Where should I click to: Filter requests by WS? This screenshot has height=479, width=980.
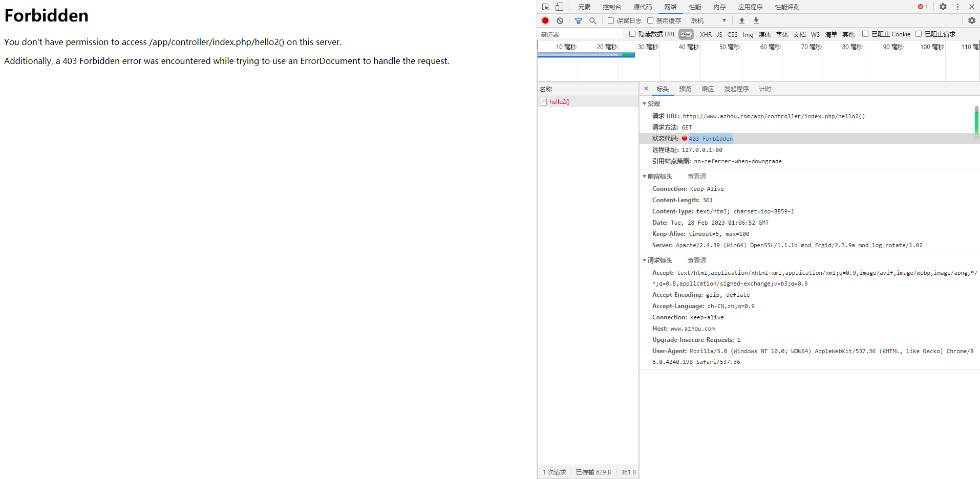[x=815, y=34]
